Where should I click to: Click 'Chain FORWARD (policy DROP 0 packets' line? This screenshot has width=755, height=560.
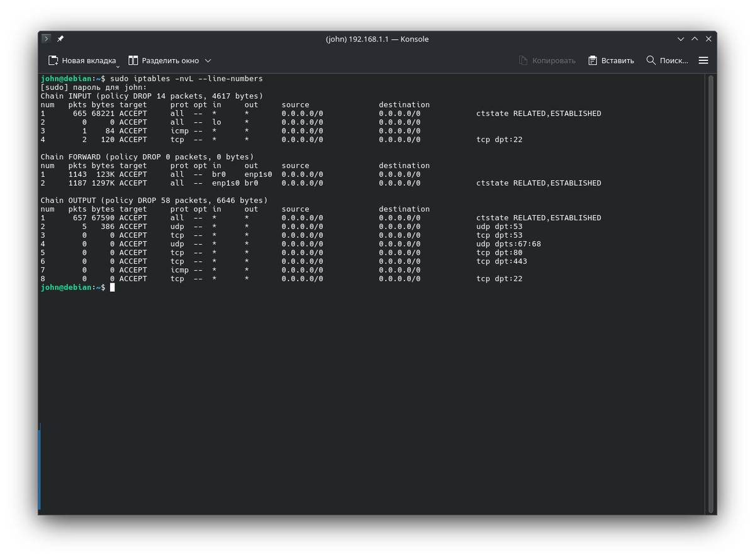click(x=147, y=157)
